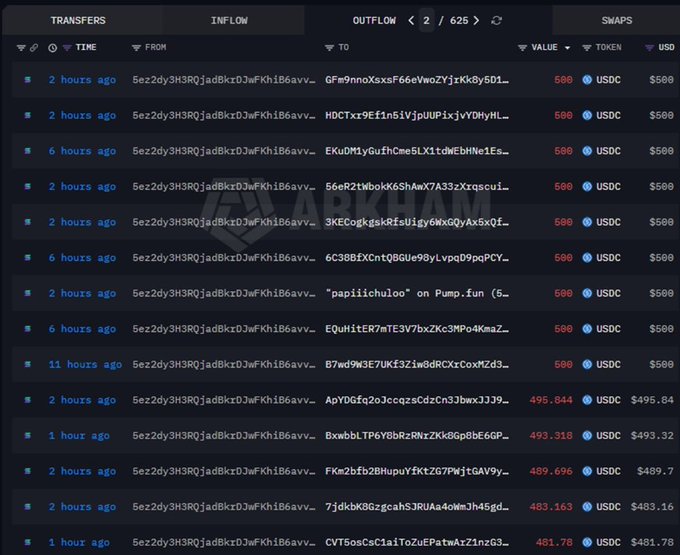Go to previous page arrow

pyautogui.click(x=411, y=20)
